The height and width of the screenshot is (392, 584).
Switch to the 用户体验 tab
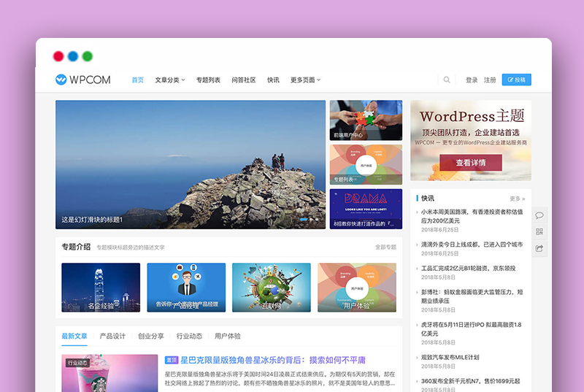(x=228, y=336)
